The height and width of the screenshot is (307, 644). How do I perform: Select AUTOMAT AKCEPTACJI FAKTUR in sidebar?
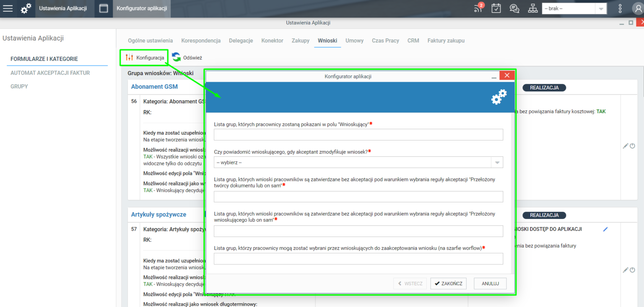point(50,73)
